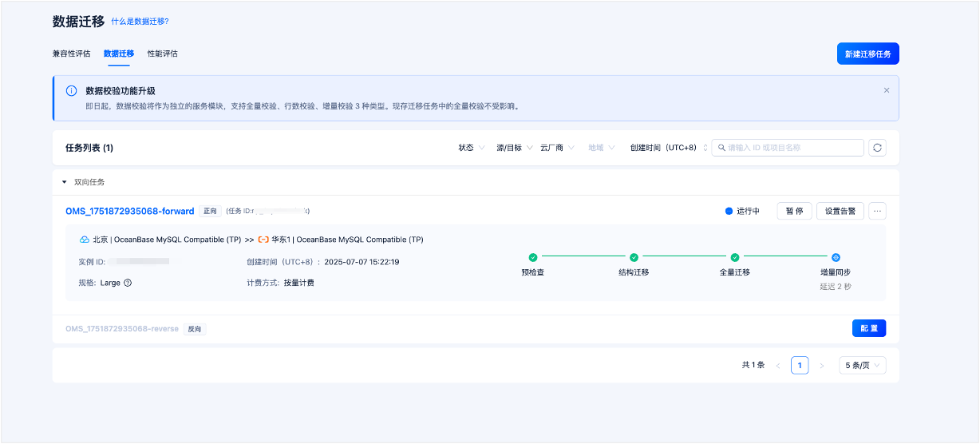Switch to the 兼容性评估 tab
Screen dimensions: 980x444
[72, 54]
